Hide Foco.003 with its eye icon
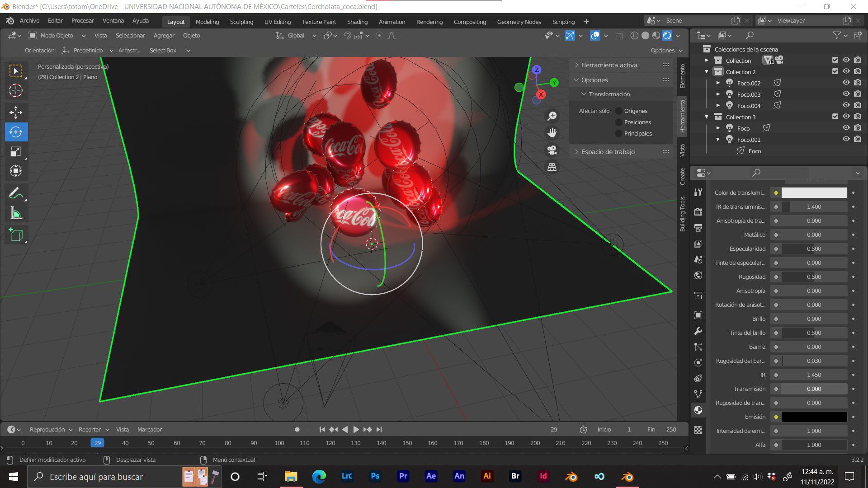This screenshot has height=488, width=868. (x=846, y=94)
